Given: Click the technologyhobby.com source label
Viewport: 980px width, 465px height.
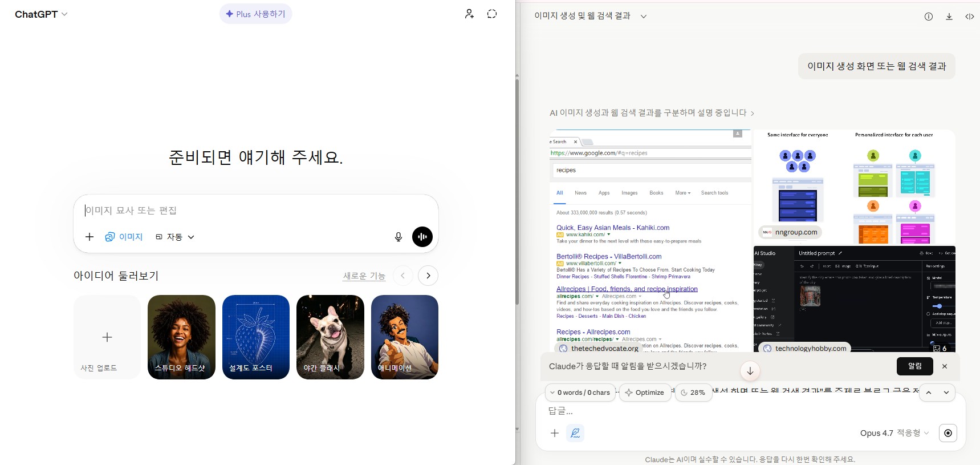Looking at the screenshot, I should point(805,348).
